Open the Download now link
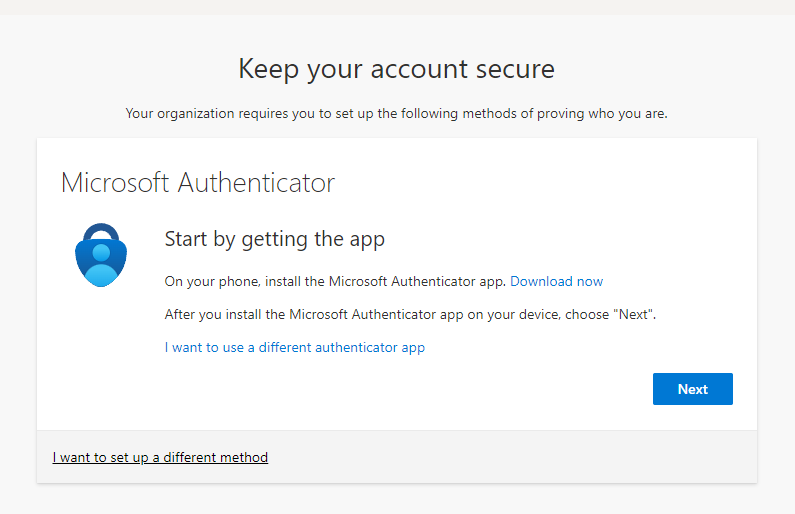 click(556, 281)
